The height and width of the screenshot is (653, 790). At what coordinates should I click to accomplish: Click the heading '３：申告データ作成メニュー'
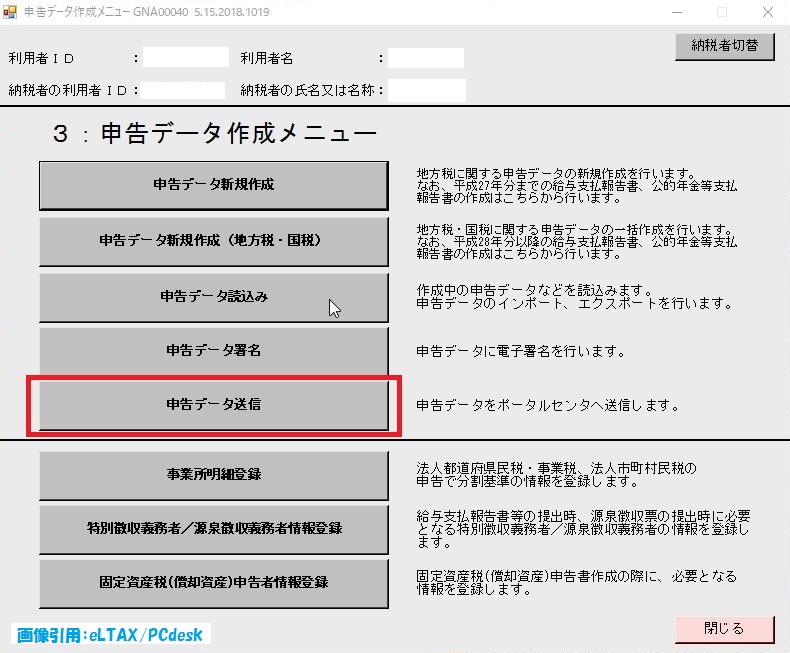tap(215, 134)
